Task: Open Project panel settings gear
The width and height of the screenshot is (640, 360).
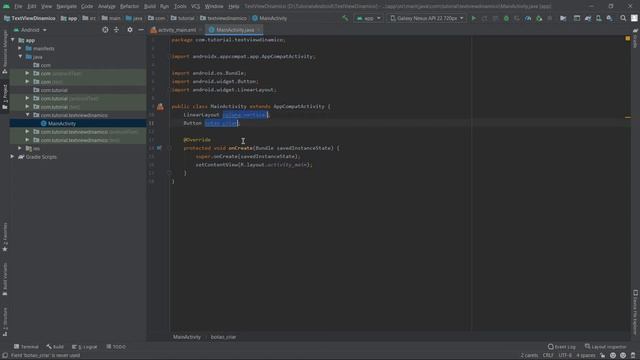Action: click(130, 30)
